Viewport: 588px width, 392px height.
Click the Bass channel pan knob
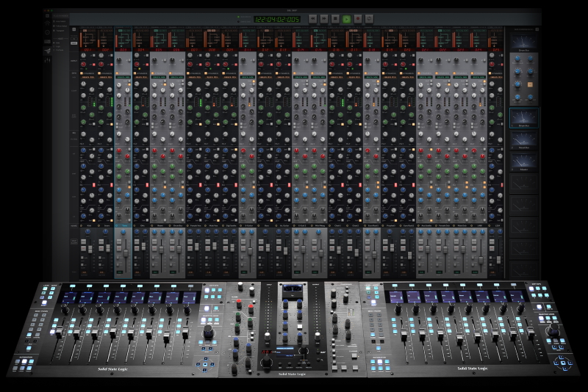265,233
